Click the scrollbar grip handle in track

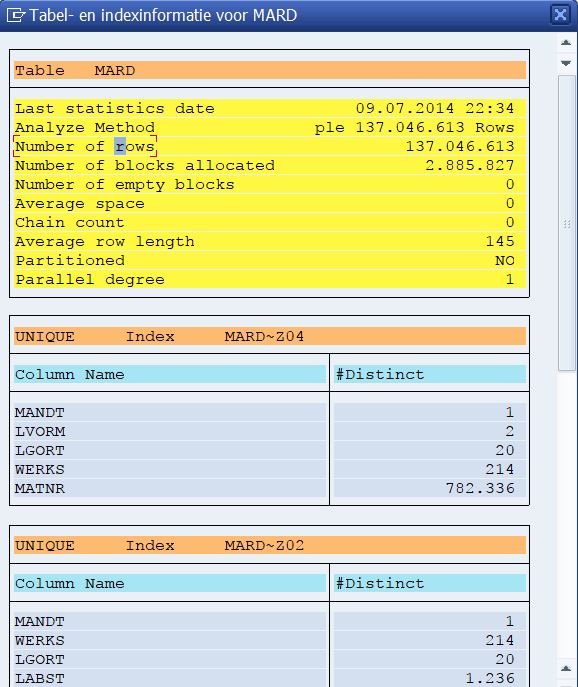pyautogui.click(x=567, y=224)
